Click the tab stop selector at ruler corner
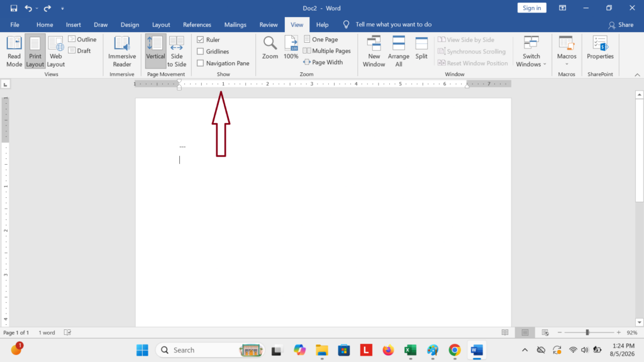This screenshot has width=644, height=362. tap(5, 85)
